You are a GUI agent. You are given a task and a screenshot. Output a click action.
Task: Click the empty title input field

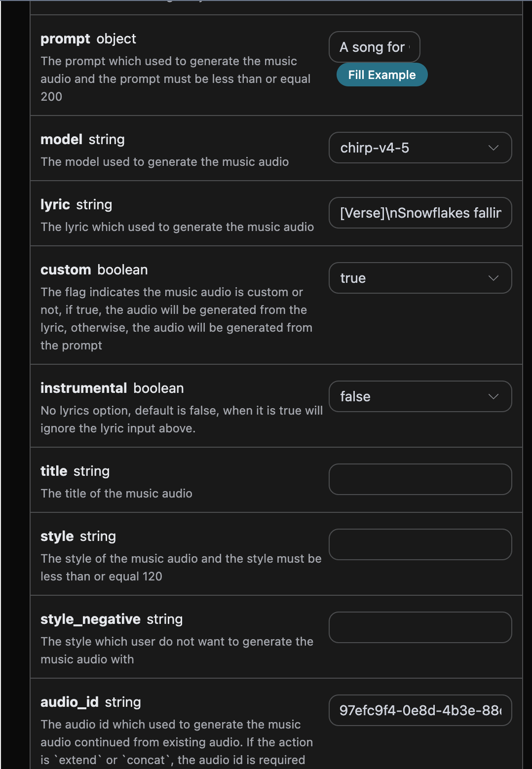(420, 479)
